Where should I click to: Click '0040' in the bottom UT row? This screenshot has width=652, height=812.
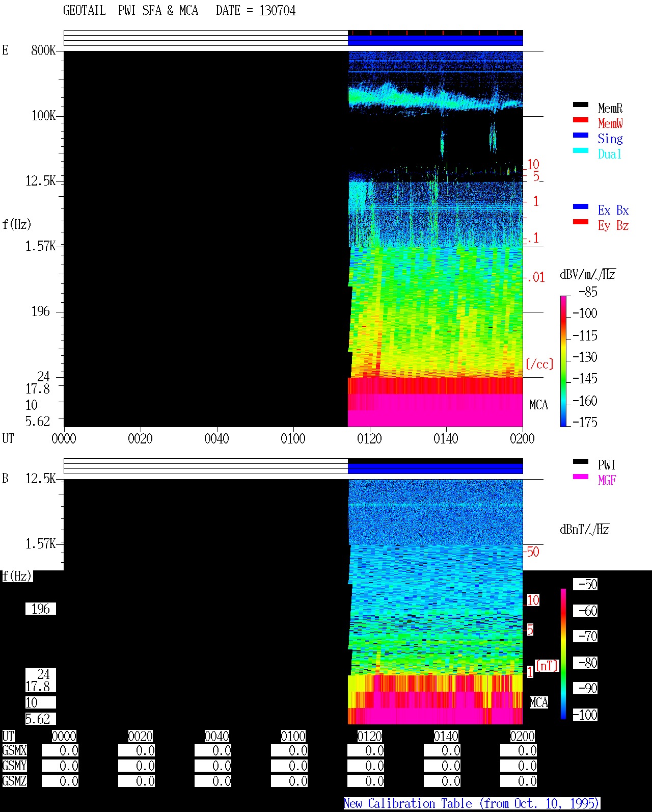click(x=216, y=737)
